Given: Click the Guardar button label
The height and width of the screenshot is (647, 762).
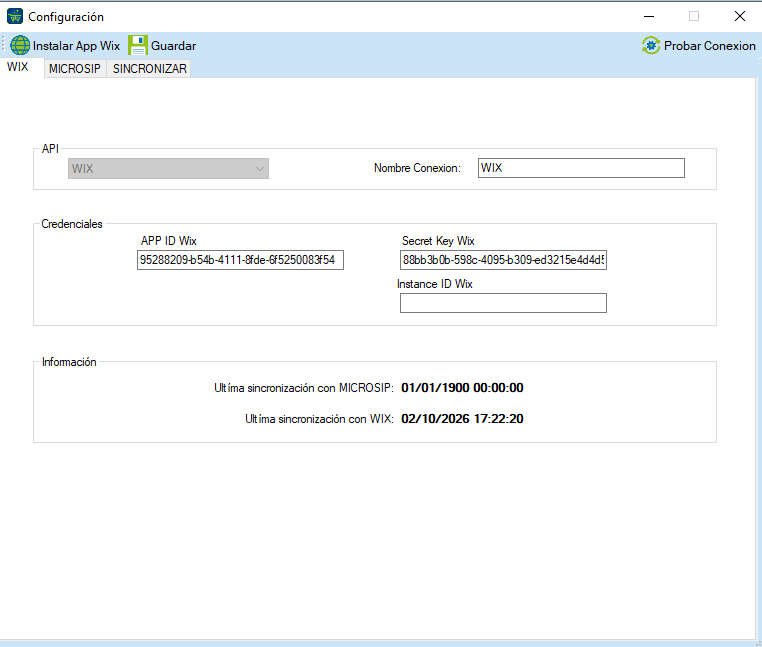Looking at the screenshot, I should click(173, 46).
